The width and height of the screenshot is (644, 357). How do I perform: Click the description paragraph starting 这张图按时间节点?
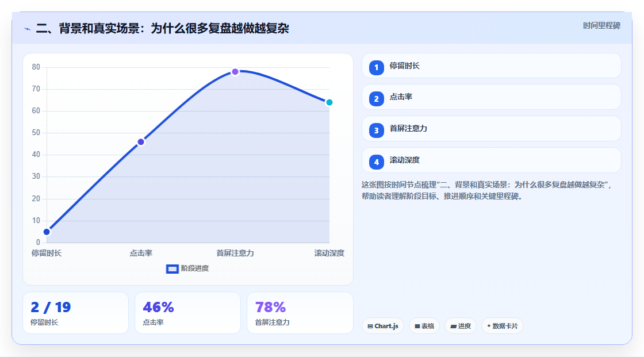coord(487,191)
